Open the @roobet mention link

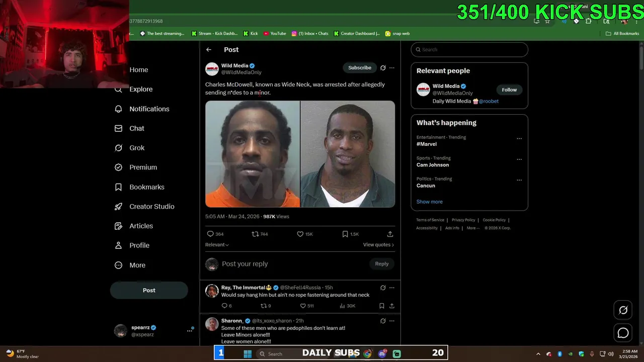click(489, 101)
